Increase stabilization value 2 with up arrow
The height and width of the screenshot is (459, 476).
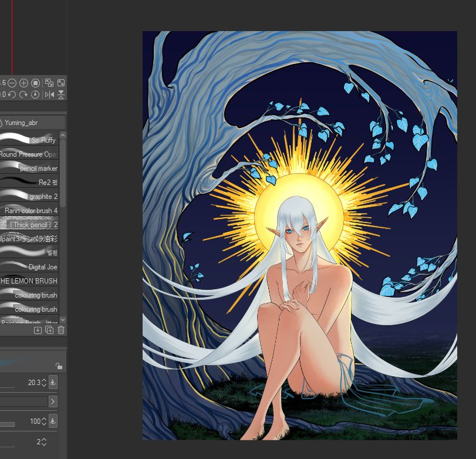45,440
